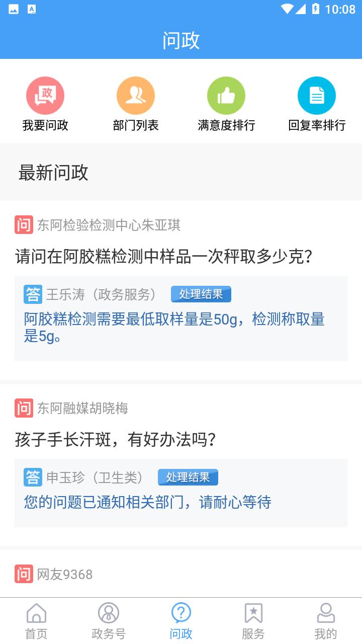Select the 问政 bottom tab
Image resolution: width=362 pixels, height=644 pixels.
coord(181,621)
